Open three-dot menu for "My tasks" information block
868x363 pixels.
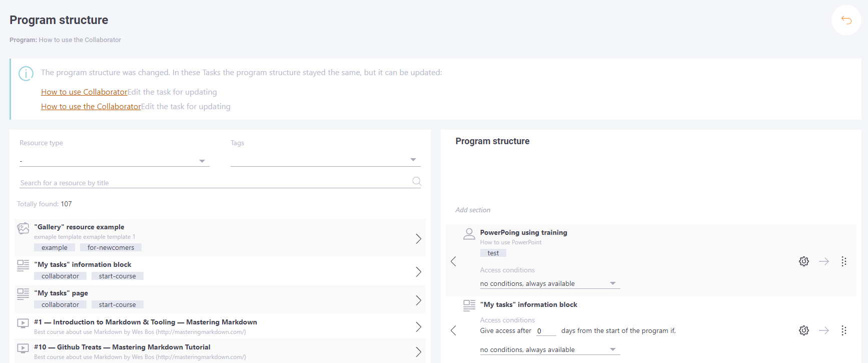pyautogui.click(x=843, y=330)
